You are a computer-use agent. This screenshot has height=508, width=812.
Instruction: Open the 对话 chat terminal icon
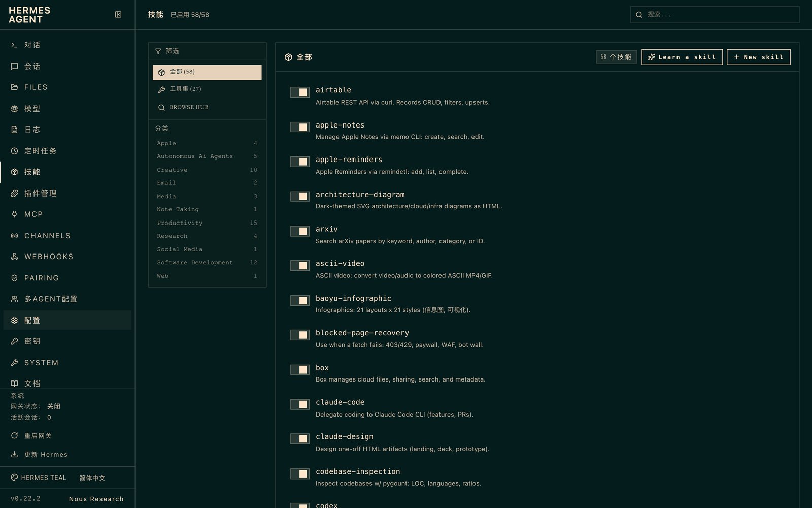[x=14, y=45]
